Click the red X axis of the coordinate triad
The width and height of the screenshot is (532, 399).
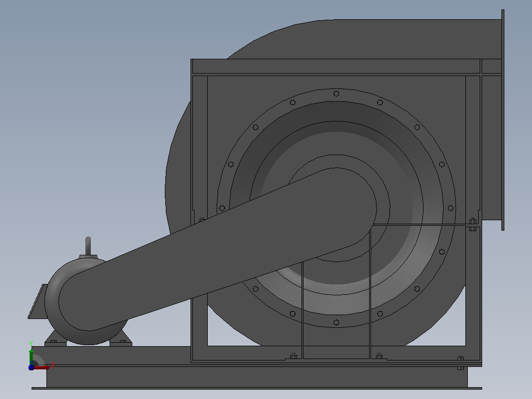pyautogui.click(x=41, y=367)
